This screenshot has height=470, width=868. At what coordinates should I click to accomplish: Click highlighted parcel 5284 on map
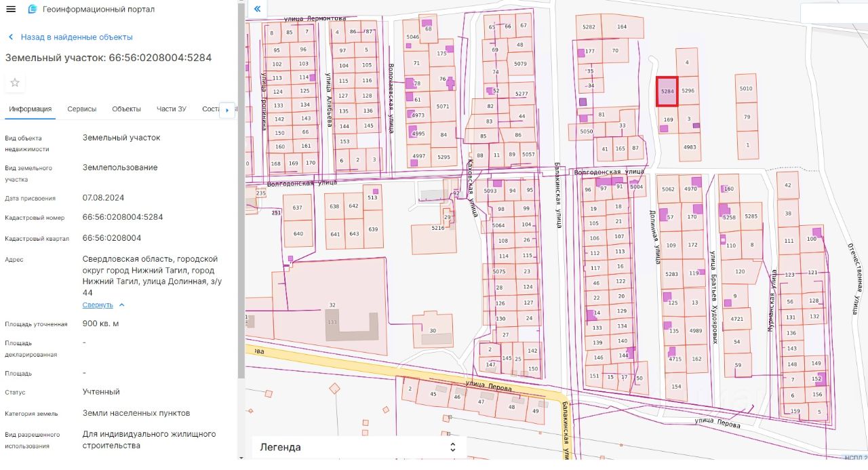[667, 92]
